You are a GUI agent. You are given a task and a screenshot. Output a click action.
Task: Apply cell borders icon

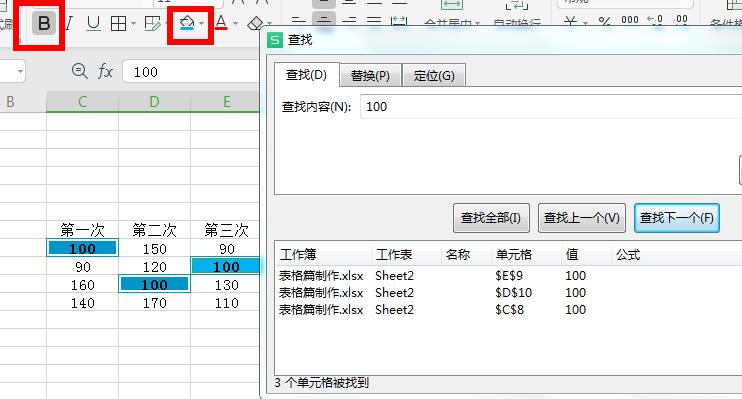[x=118, y=23]
